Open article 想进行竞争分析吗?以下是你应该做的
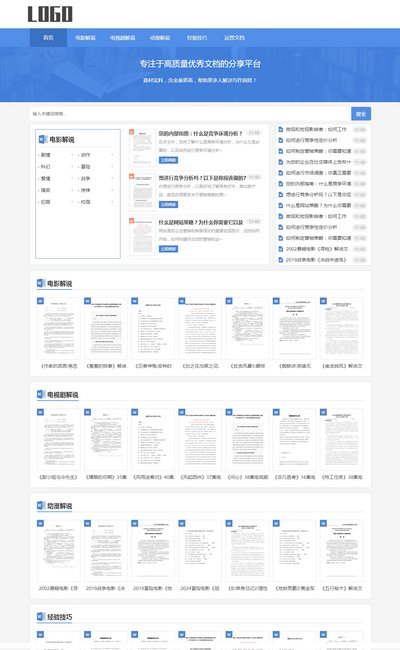The height and width of the screenshot is (650, 400). [202, 178]
